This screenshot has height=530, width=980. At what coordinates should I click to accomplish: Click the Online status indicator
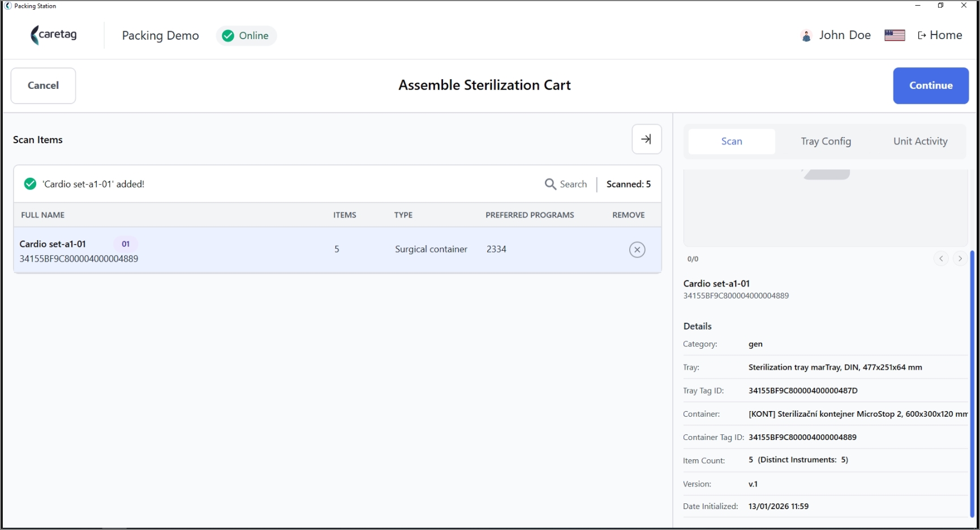pyautogui.click(x=246, y=36)
